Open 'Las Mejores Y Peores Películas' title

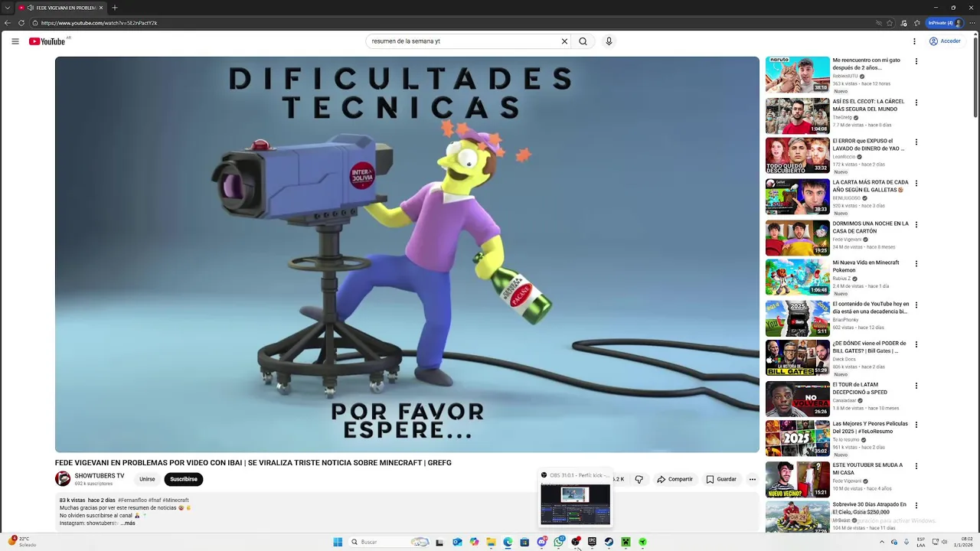(x=870, y=427)
